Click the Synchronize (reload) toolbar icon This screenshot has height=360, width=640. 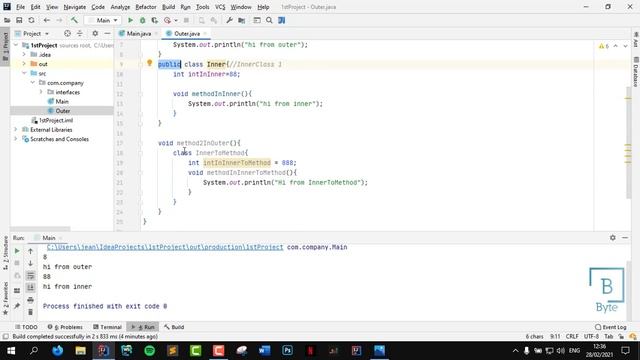click(x=31, y=20)
